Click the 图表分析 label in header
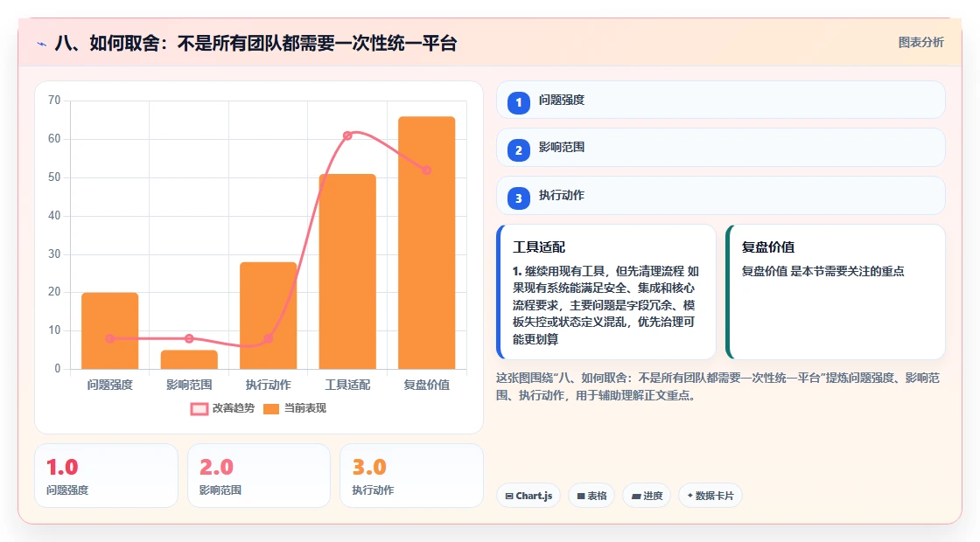This screenshot has height=542, width=980. click(x=920, y=43)
